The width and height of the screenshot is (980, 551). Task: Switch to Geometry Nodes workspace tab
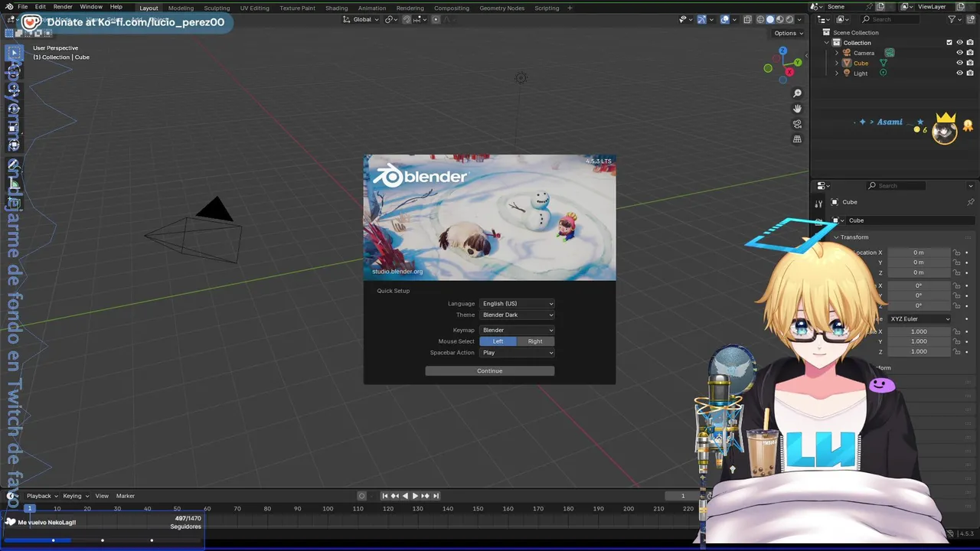(501, 8)
